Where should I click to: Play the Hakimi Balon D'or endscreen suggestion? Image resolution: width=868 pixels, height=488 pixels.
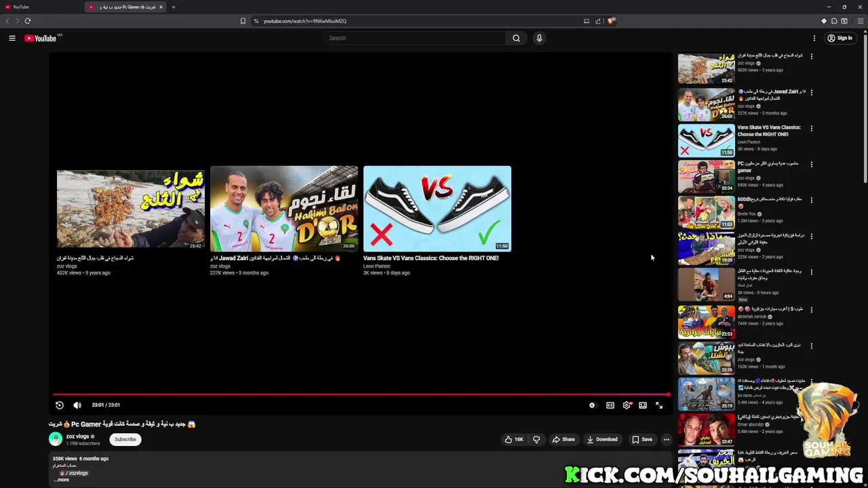tap(284, 209)
